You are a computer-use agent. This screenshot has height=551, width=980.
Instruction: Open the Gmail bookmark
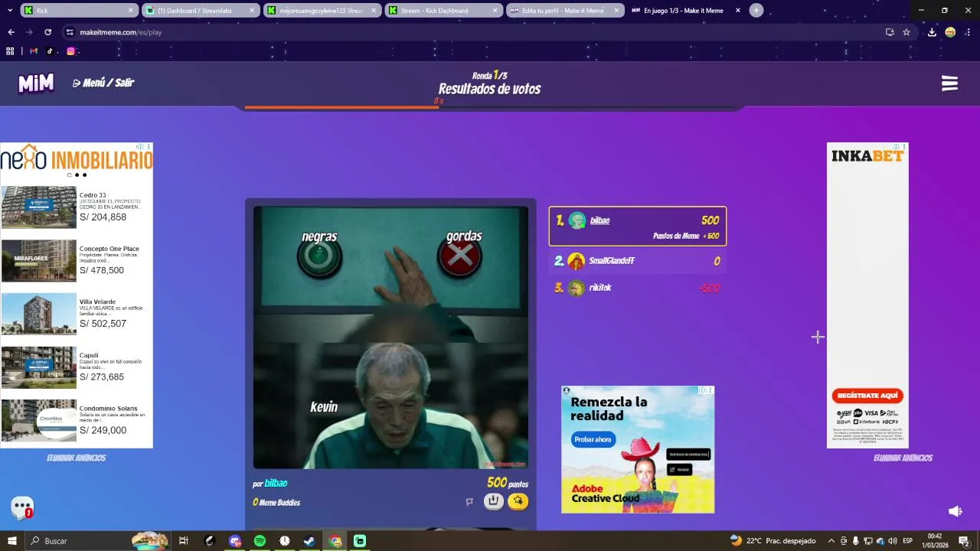tap(34, 51)
